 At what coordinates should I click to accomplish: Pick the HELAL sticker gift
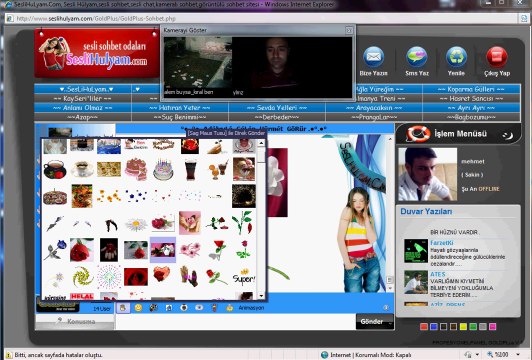click(82, 296)
